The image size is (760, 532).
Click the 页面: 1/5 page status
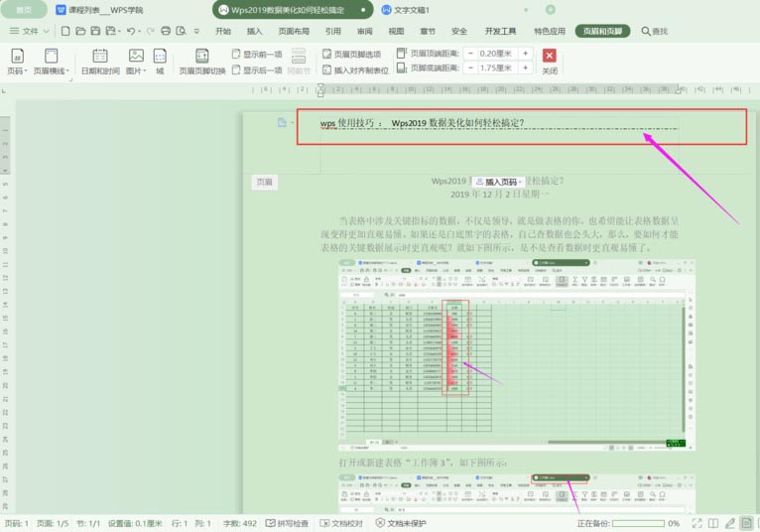tap(53, 523)
